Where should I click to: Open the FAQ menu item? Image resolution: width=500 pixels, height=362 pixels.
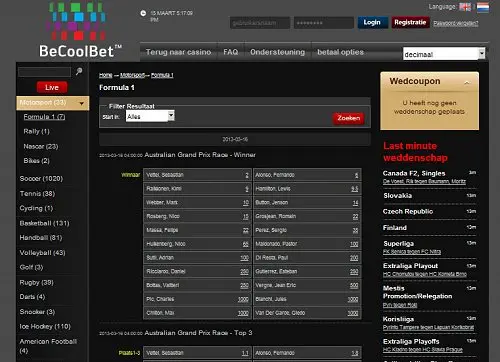click(231, 52)
